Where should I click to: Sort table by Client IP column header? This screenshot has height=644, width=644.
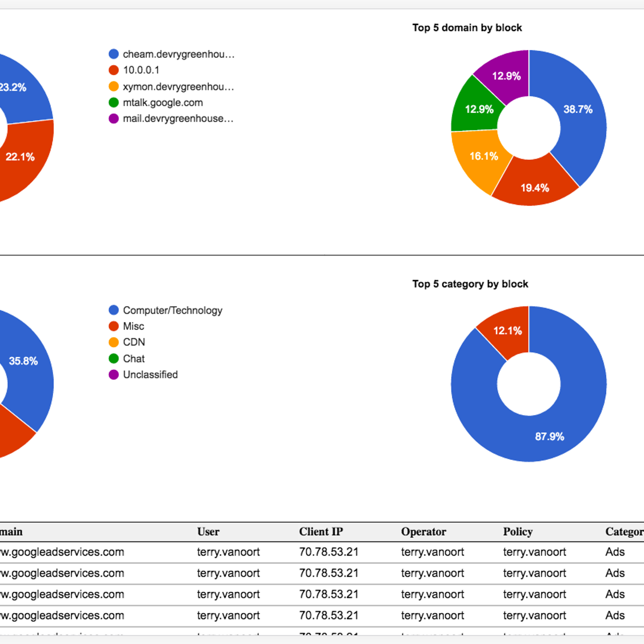[x=321, y=532]
